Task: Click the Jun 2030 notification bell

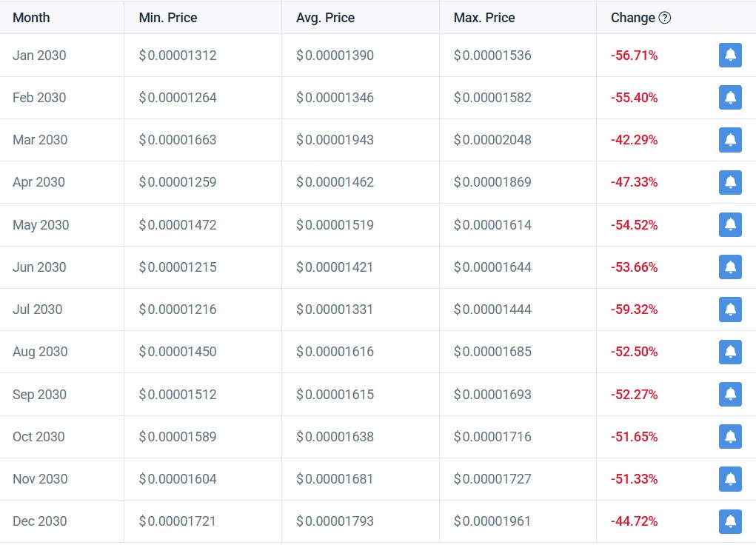Action: [730, 267]
